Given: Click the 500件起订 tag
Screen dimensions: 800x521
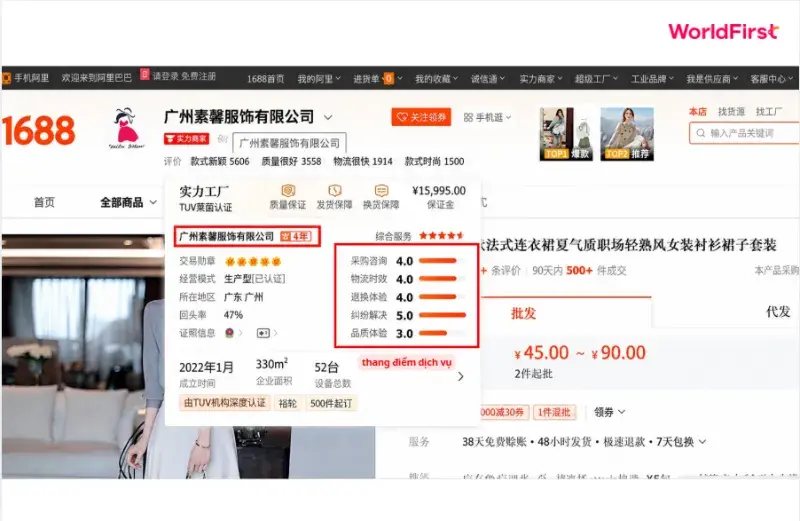Looking at the screenshot, I should [331, 403].
